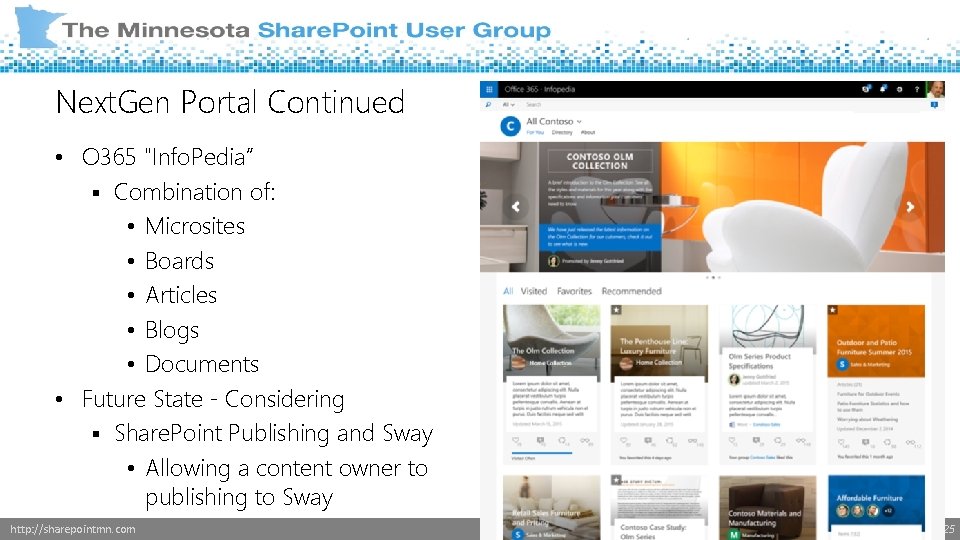Viewport: 960px width, 540px height.
Task: Click the NextGen Portal Continued heading
Action: (230, 102)
